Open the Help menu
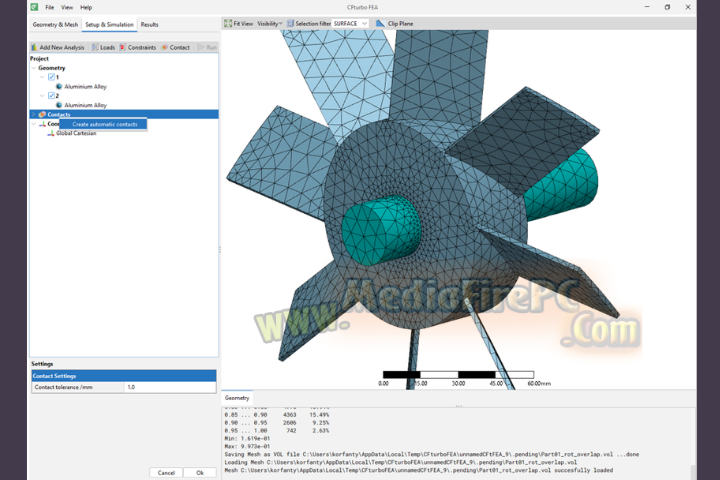Viewport: 720px width, 480px height. point(86,7)
